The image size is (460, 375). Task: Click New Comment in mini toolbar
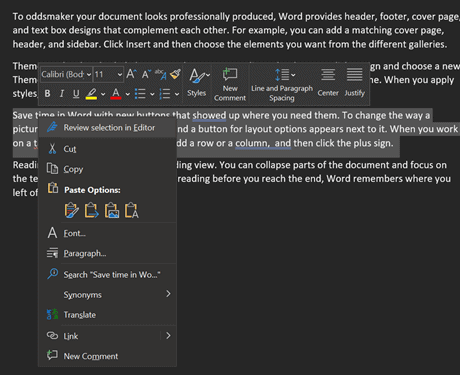[x=230, y=84]
